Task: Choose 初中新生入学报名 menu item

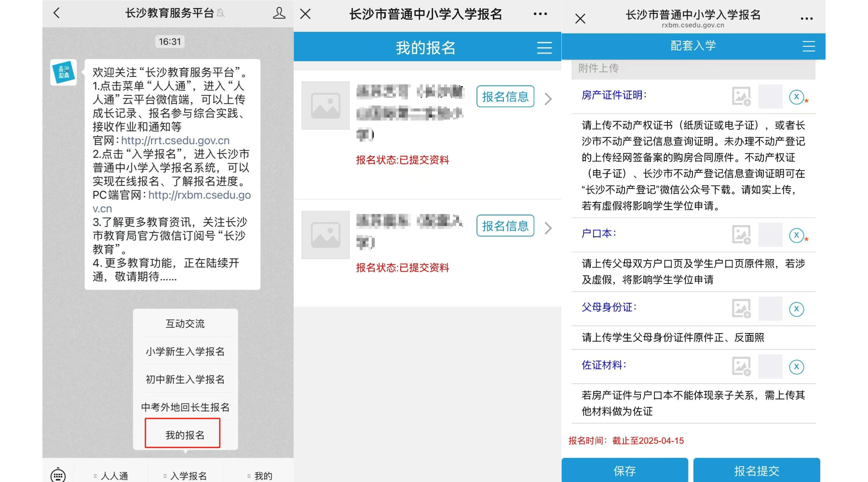Action: click(x=185, y=379)
